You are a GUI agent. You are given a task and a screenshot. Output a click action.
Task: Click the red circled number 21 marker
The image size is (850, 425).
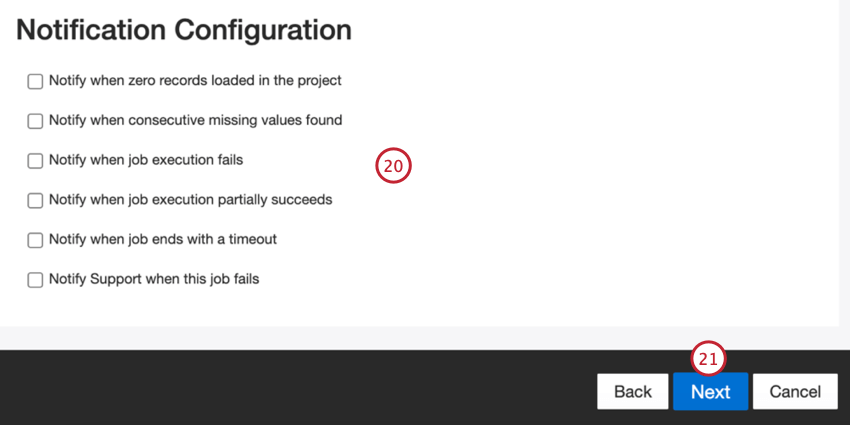708,359
